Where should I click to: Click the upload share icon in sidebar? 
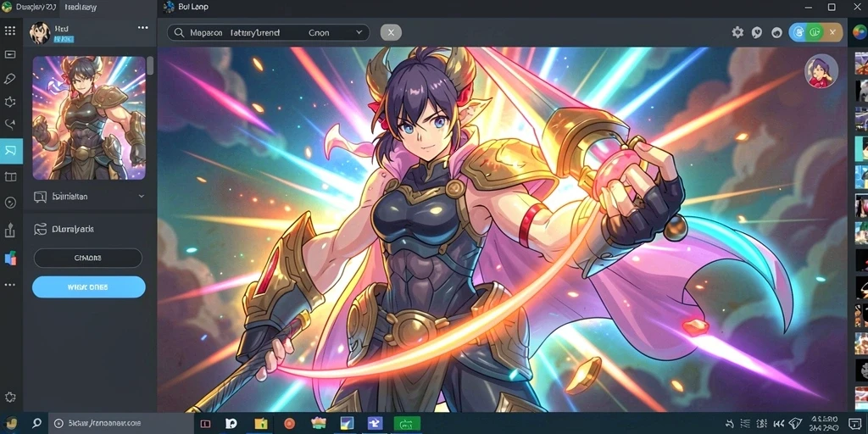pyautogui.click(x=9, y=230)
